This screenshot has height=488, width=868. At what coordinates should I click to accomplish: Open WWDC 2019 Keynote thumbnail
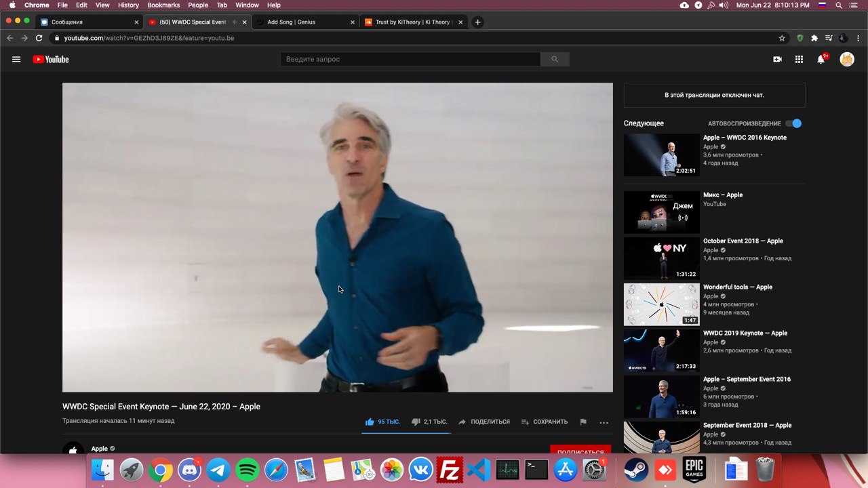click(x=661, y=350)
